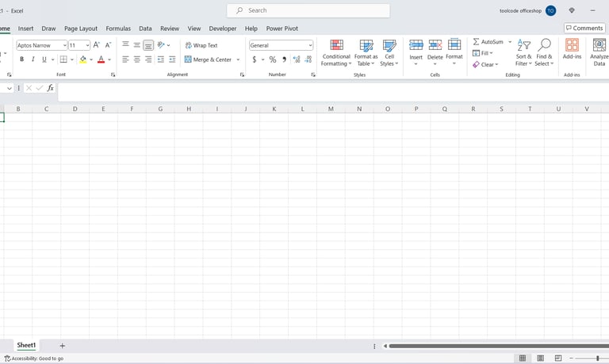Click Delete cells icon

(x=435, y=45)
